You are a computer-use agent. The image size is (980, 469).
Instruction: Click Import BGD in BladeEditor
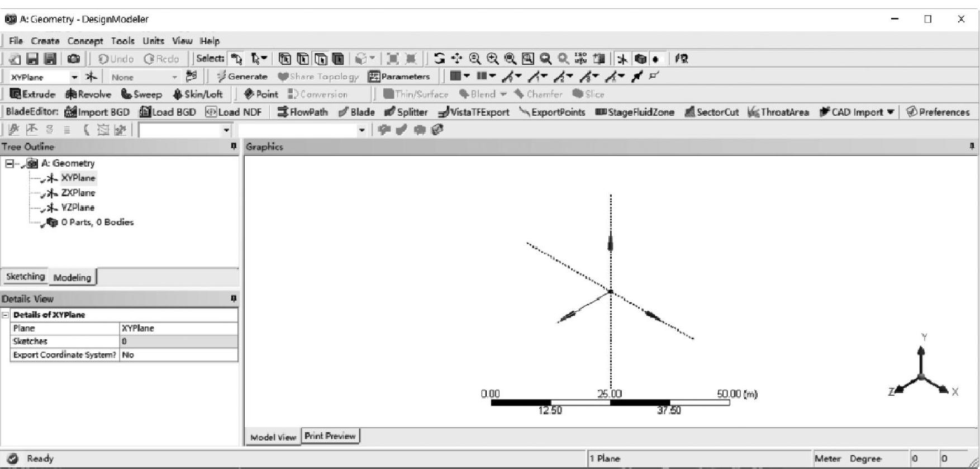[x=97, y=112]
